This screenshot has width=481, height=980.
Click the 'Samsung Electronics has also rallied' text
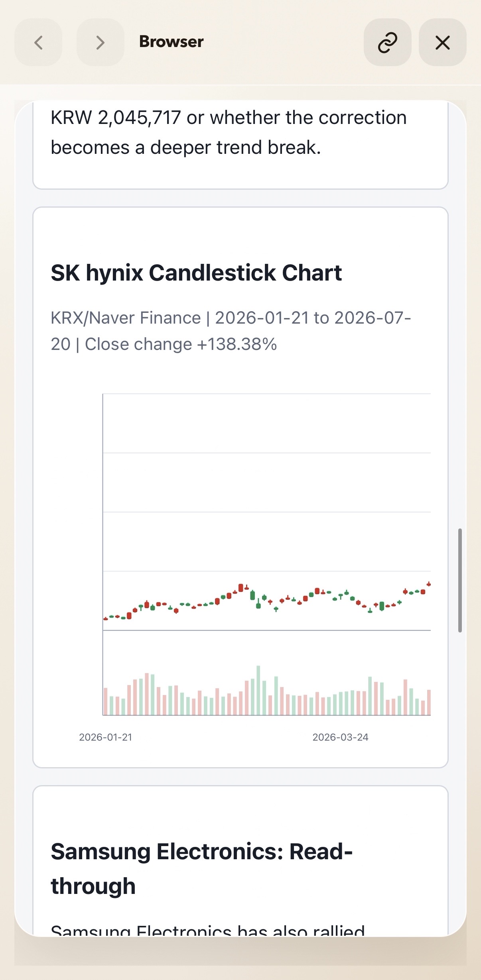click(208, 931)
